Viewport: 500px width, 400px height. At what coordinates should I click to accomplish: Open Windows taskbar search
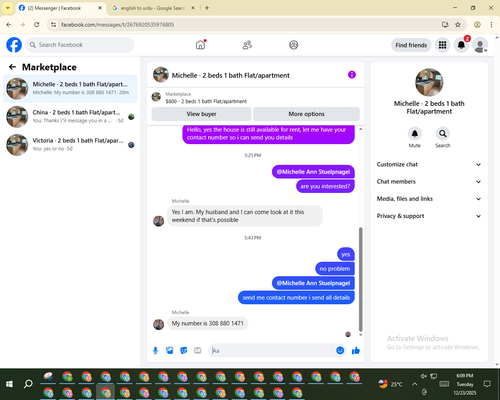[x=28, y=384]
